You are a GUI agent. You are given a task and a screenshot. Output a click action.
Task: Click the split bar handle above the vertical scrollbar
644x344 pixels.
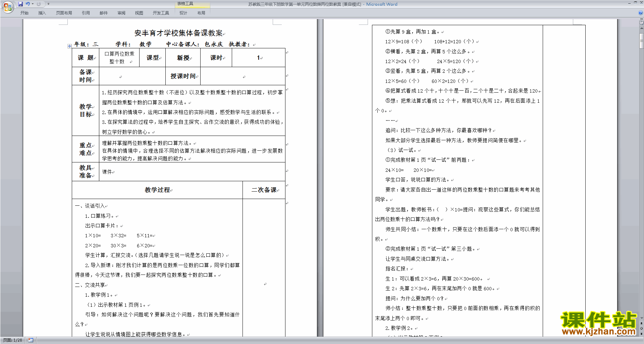click(641, 19)
